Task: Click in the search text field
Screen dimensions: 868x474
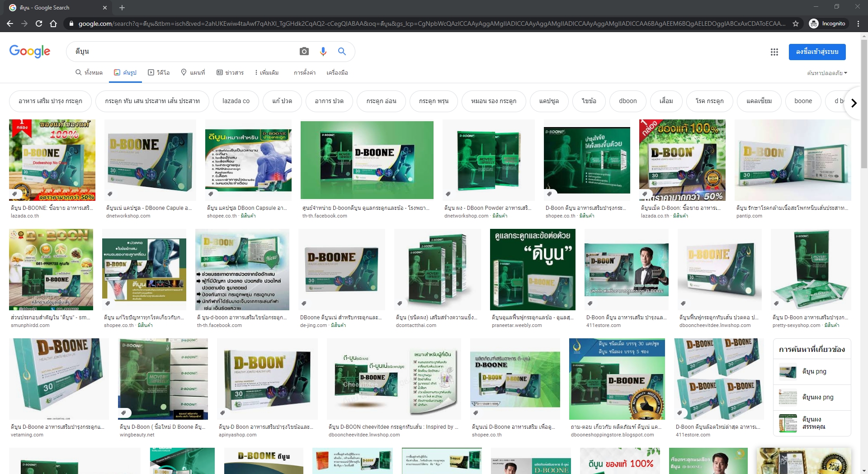Action: point(181,52)
